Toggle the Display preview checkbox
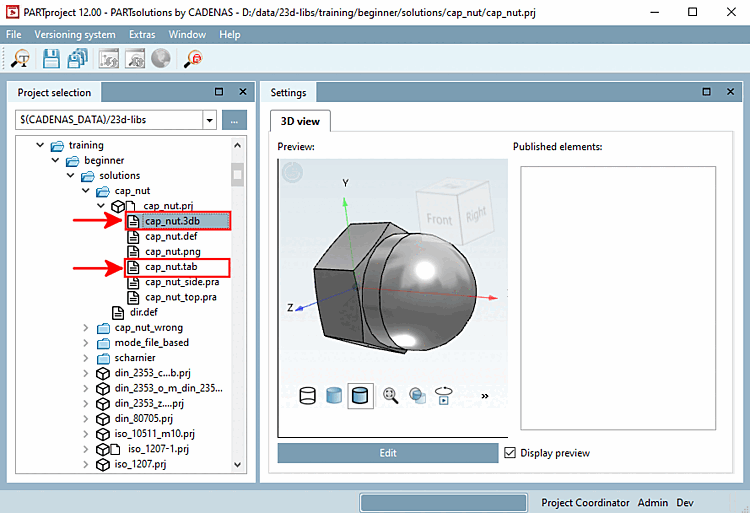 pyautogui.click(x=510, y=453)
